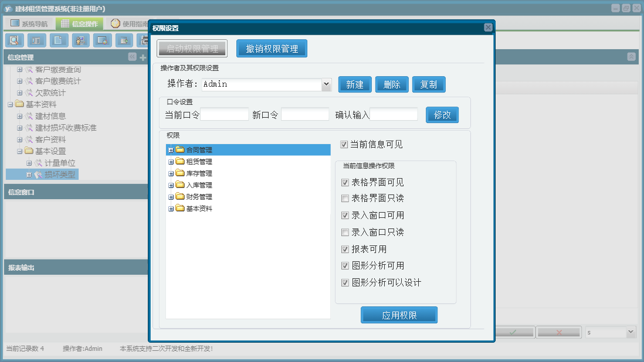Click the 报表输出 panel header
The width and height of the screenshot is (644, 362).
76,267
